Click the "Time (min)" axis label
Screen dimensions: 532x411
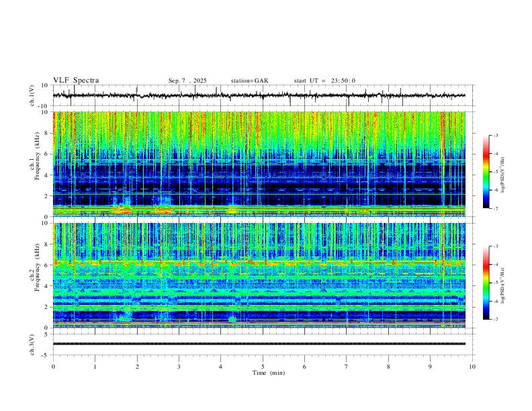coord(269,373)
